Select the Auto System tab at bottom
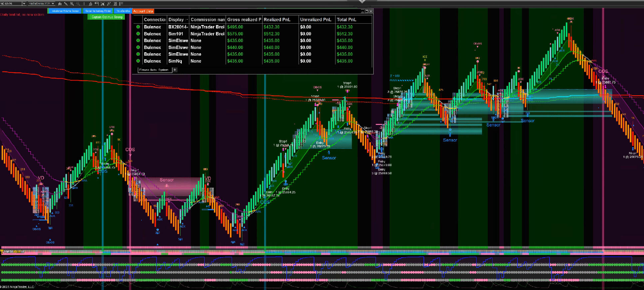This screenshot has height=290, width=644. (154, 70)
